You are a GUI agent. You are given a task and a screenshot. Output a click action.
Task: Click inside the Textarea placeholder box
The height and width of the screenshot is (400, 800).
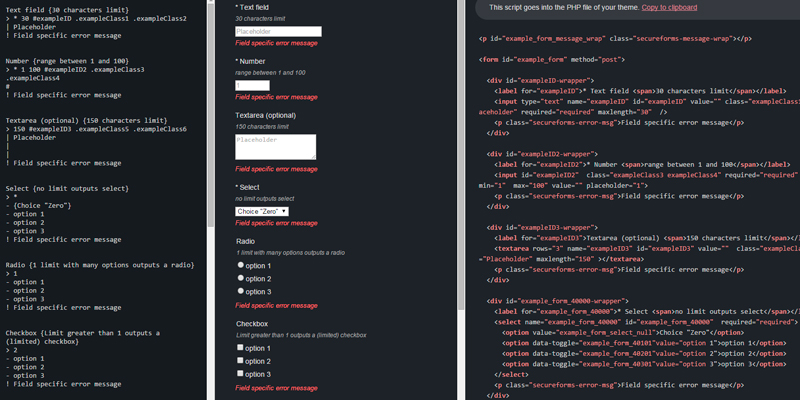[x=275, y=146]
